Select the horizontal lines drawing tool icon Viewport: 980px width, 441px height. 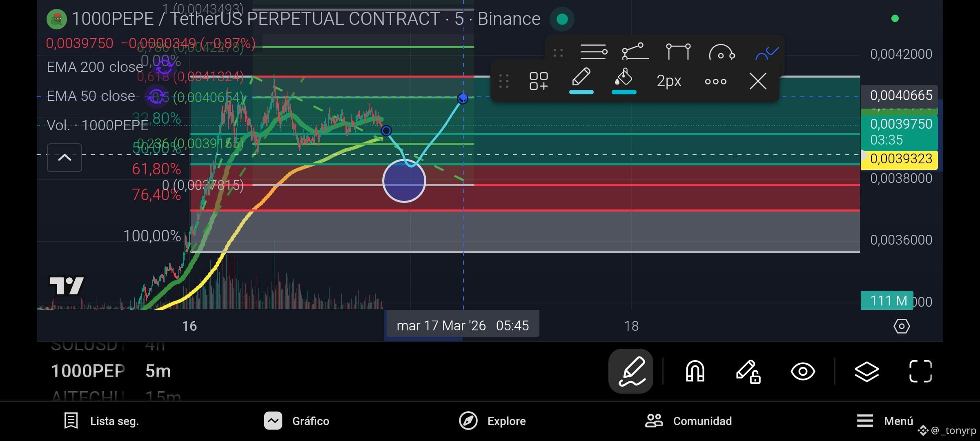tap(594, 52)
